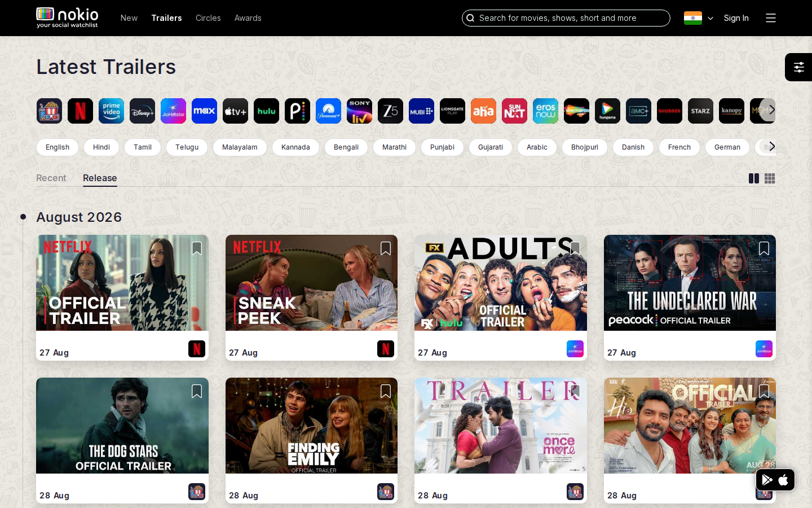Filter trailers by Hulu

[266, 111]
